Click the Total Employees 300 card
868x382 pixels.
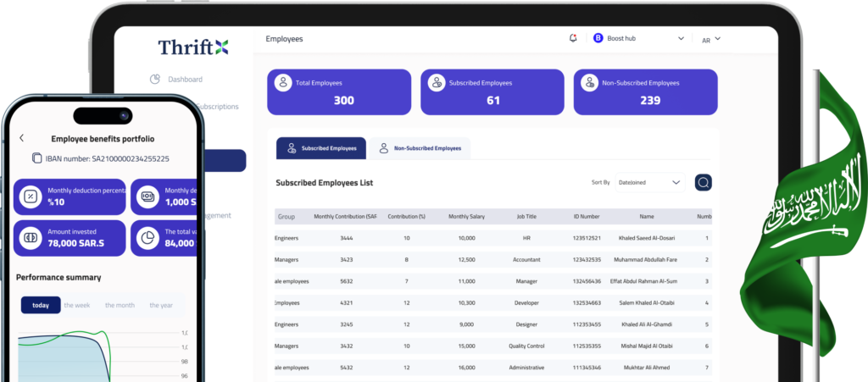pyautogui.click(x=339, y=91)
